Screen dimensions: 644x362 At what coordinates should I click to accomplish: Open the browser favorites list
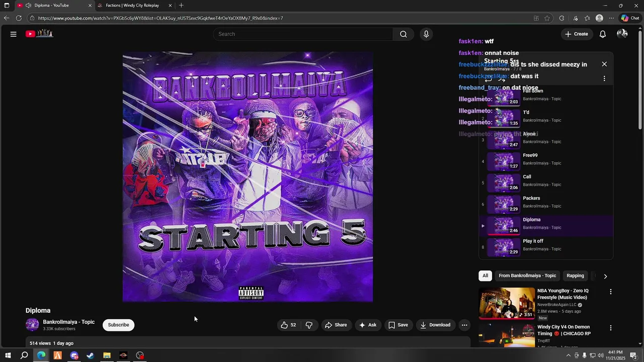587,18
